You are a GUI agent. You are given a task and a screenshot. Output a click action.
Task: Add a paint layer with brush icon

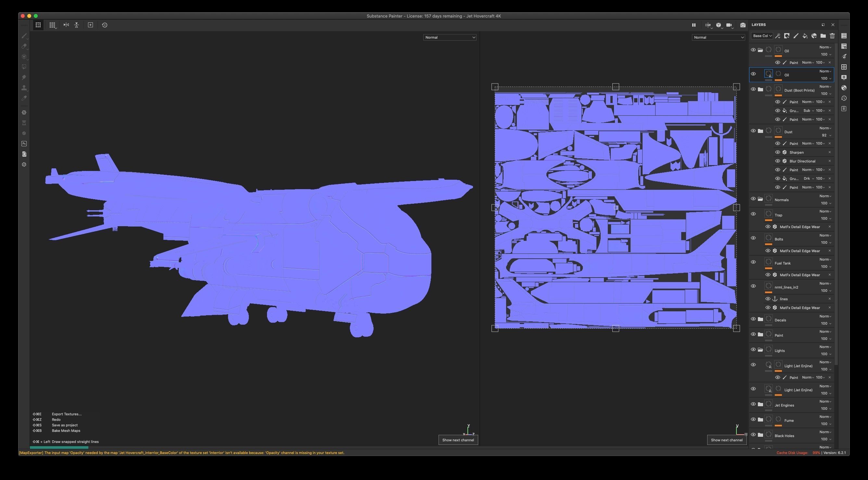pyautogui.click(x=796, y=36)
